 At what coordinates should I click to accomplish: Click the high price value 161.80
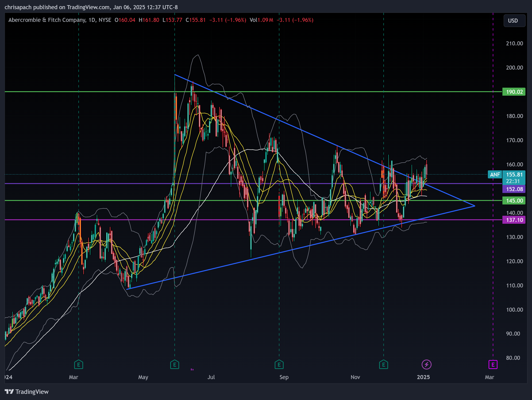pyautogui.click(x=151, y=20)
